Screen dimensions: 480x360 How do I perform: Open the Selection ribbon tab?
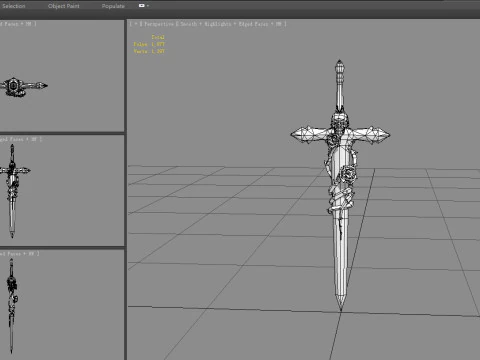pyautogui.click(x=14, y=6)
